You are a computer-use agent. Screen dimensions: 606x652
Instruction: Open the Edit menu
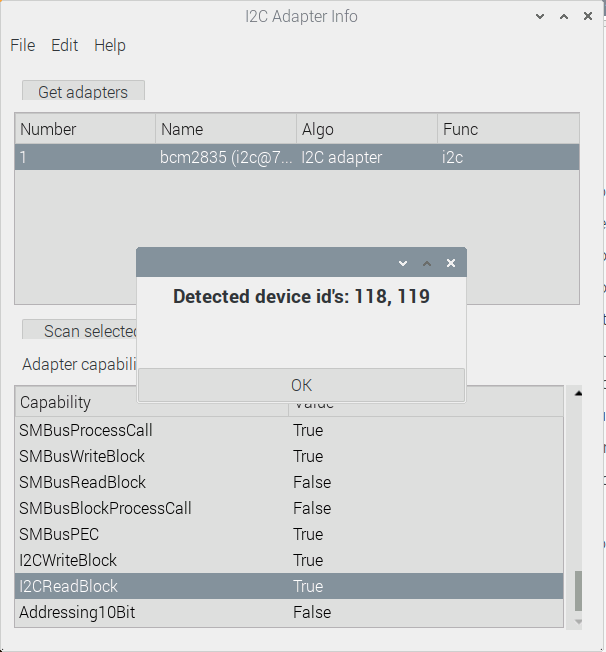(x=64, y=45)
